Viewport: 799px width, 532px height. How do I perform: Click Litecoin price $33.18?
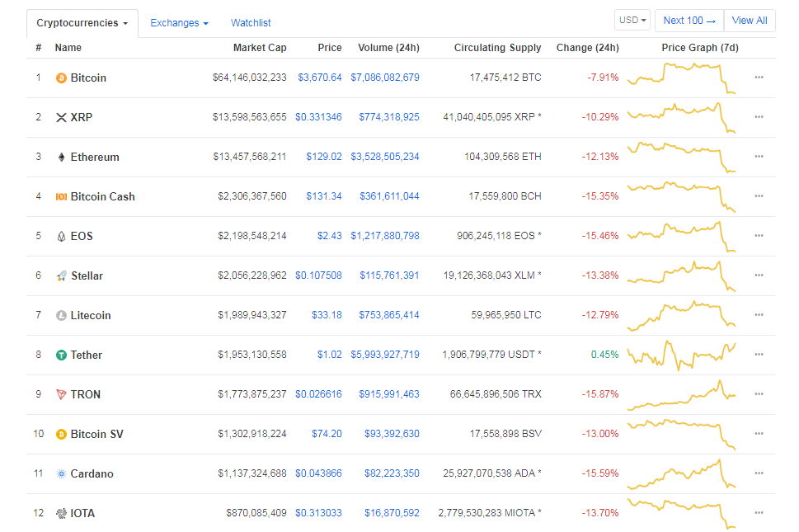click(x=327, y=315)
